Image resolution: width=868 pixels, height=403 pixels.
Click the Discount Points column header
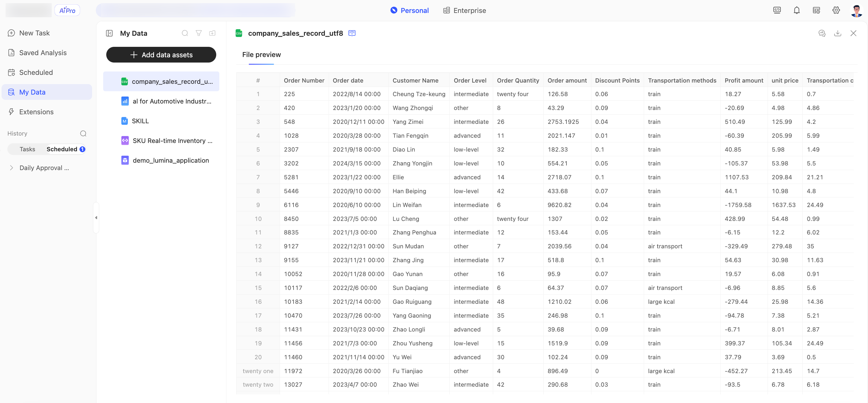617,80
